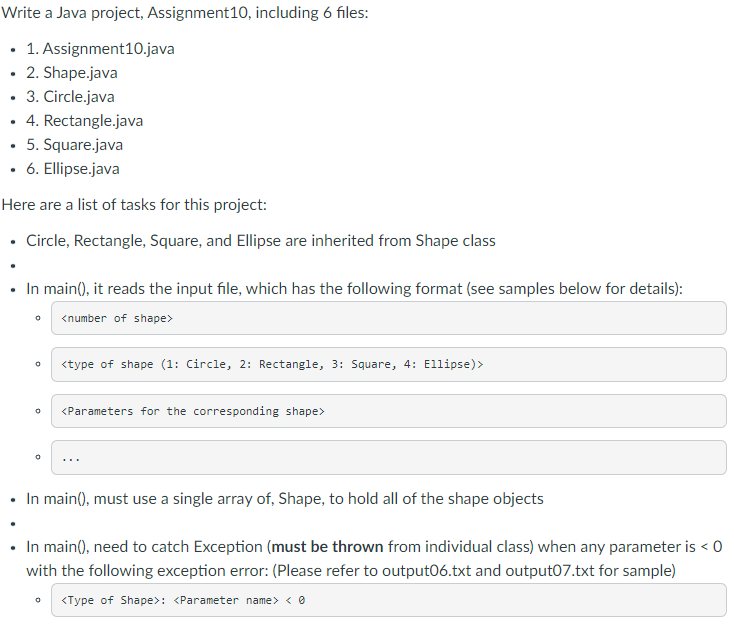Click the Ellipse.java list item
The image size is (734, 625).
pyautogui.click(x=73, y=169)
